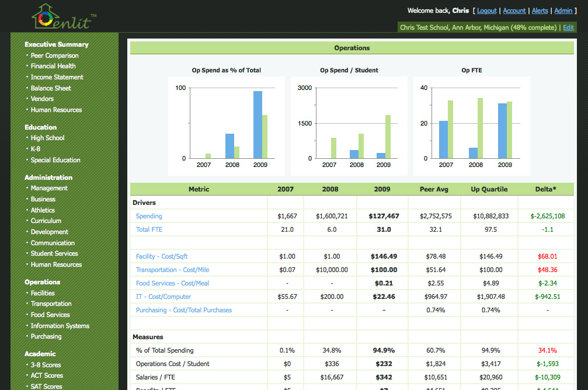Open Curriculum page
The width and height of the screenshot is (588, 390).
[x=46, y=221]
